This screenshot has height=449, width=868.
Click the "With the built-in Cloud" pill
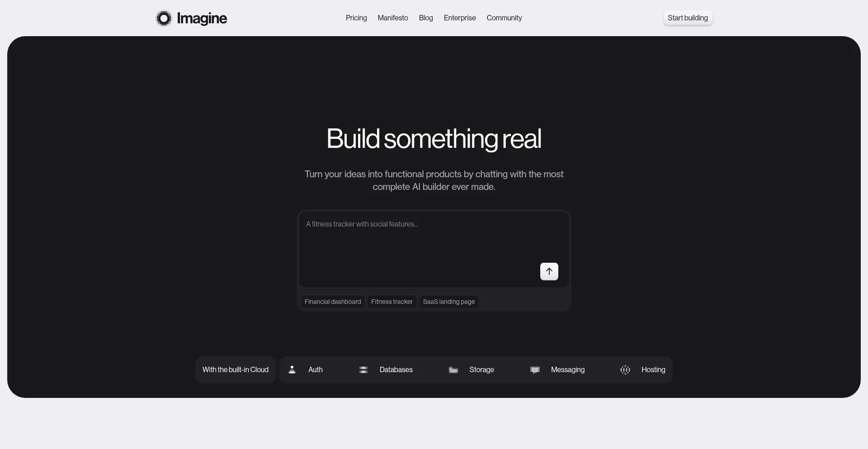(x=235, y=369)
